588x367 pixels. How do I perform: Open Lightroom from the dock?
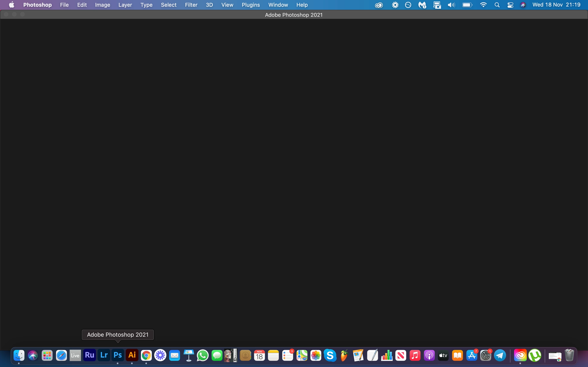click(x=104, y=355)
